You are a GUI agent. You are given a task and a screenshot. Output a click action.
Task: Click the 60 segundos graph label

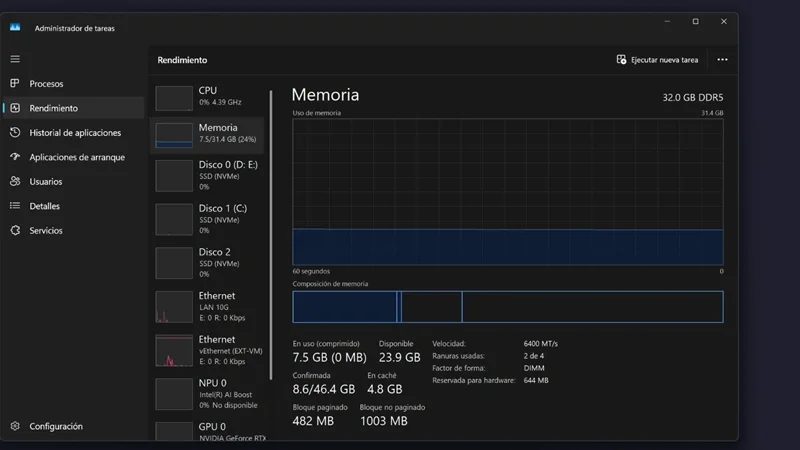311,271
